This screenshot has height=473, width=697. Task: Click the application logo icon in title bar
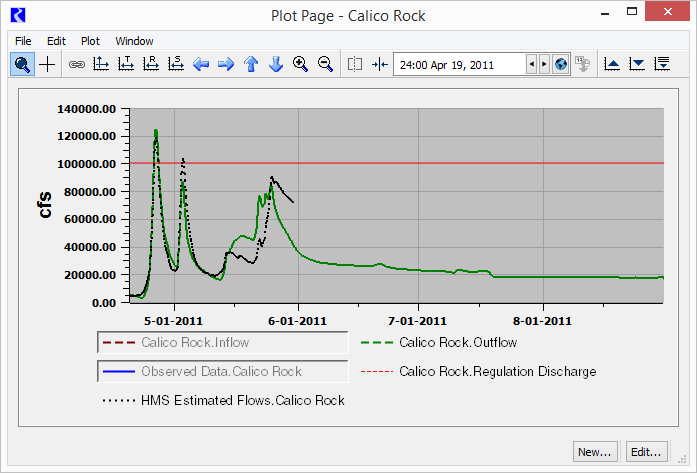[x=18, y=15]
